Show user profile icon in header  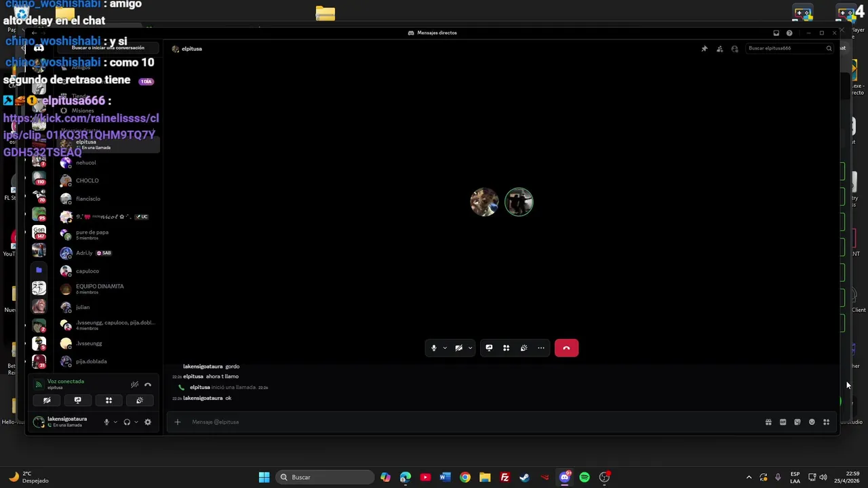(x=734, y=49)
